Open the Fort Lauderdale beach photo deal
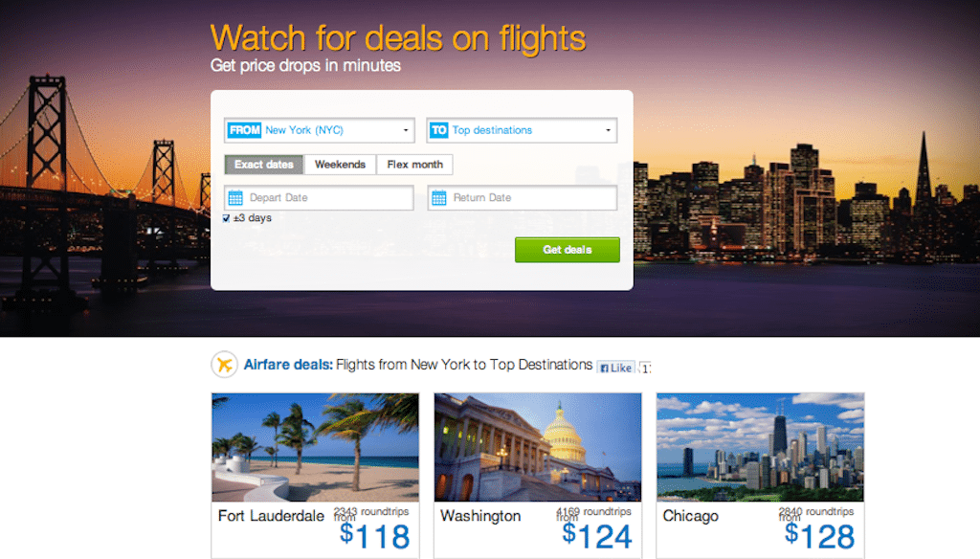Viewport: 980px width, 559px height. point(315,447)
